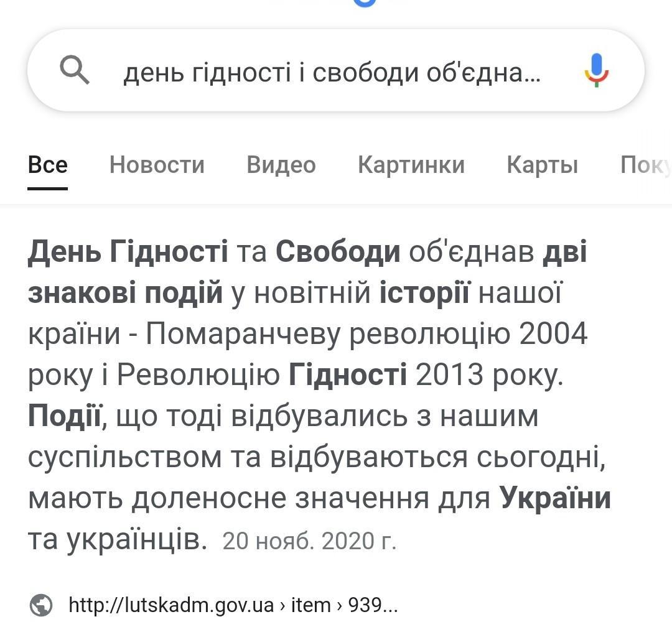Image resolution: width=672 pixels, height=627 pixels.
Task: Open the cut-off 'Поку' tab
Action: pyautogui.click(x=645, y=165)
